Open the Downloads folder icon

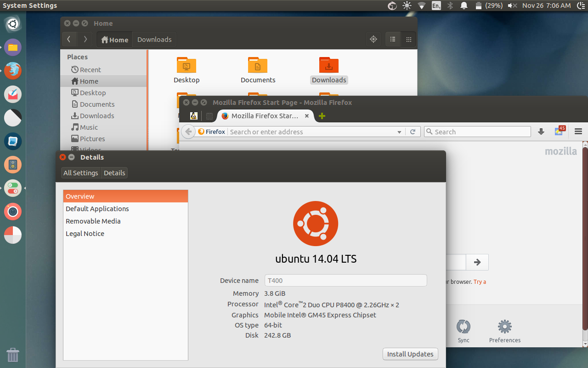coord(329,65)
